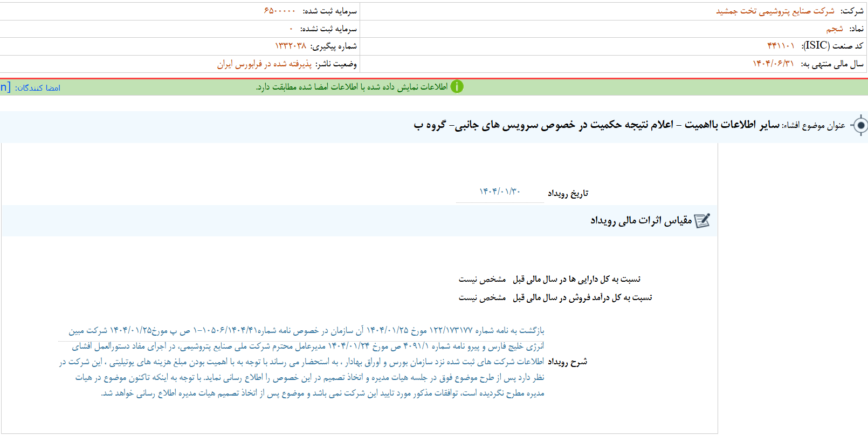Click the شماره پیگیری label
868x435 pixels.
tap(333, 46)
